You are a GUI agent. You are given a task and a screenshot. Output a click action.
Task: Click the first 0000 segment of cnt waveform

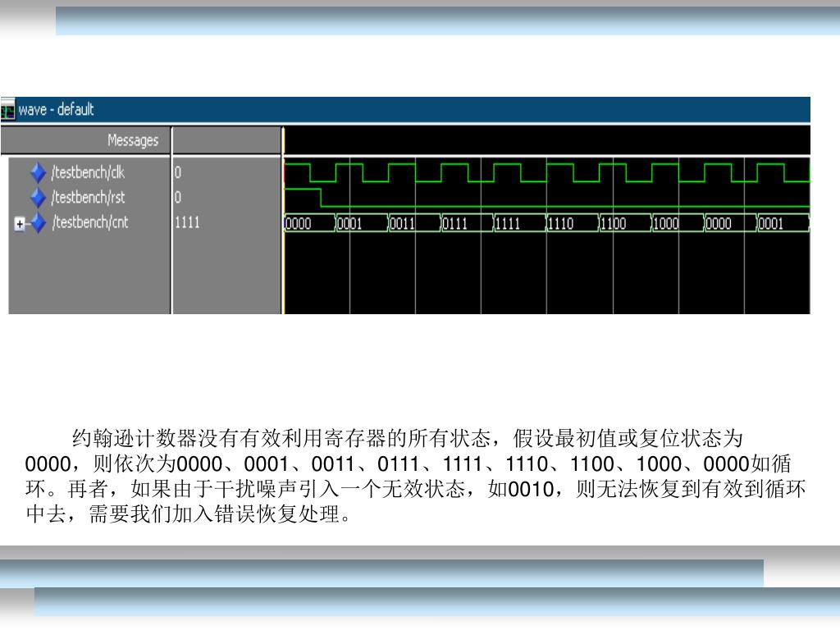coord(309,223)
